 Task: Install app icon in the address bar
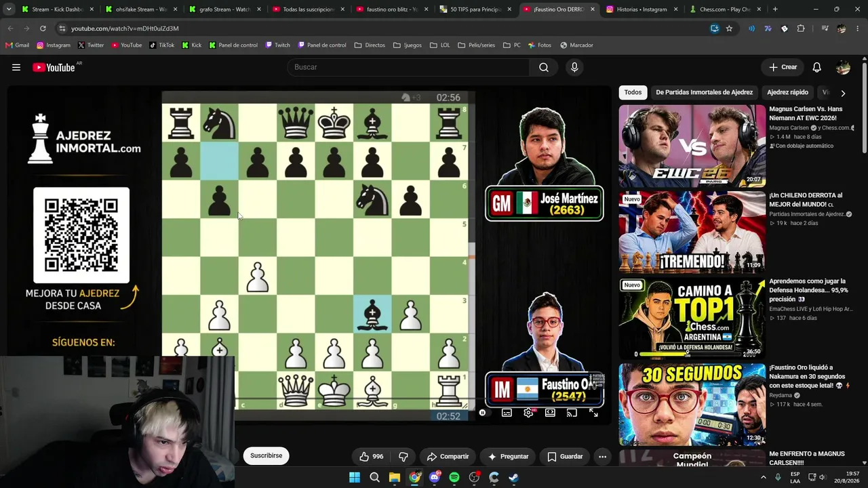pos(714,28)
